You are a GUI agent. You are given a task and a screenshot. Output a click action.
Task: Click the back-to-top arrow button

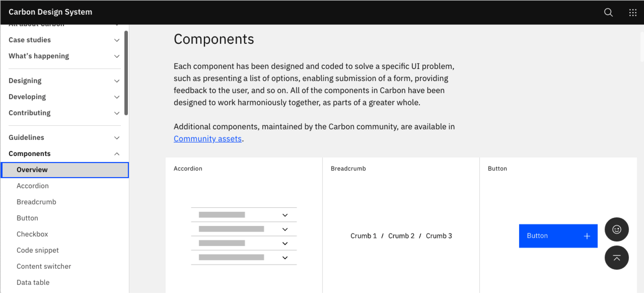point(617,258)
